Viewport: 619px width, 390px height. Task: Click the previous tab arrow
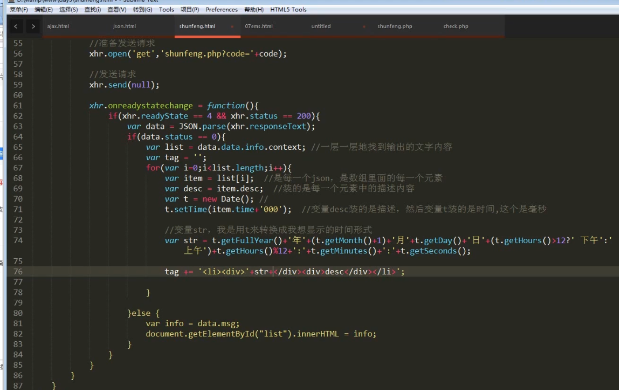point(16,26)
